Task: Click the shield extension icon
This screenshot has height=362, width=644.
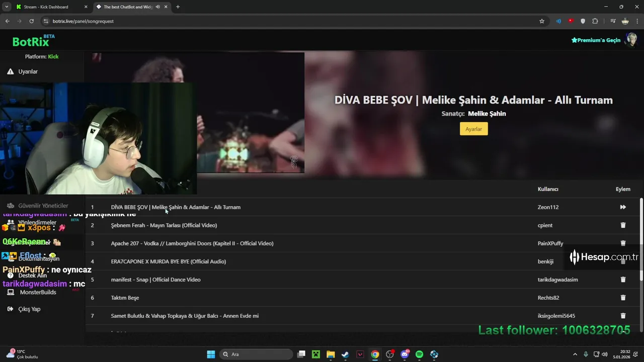Action: 583,21
